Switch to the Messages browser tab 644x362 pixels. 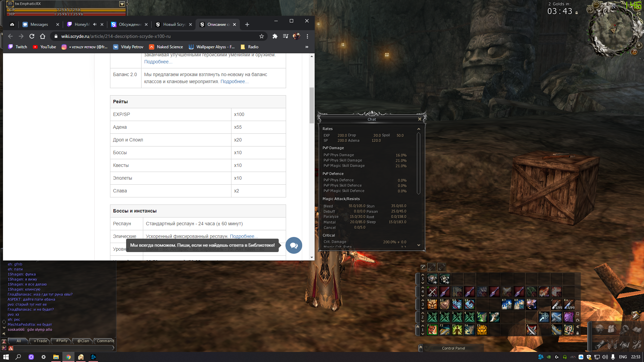point(39,24)
